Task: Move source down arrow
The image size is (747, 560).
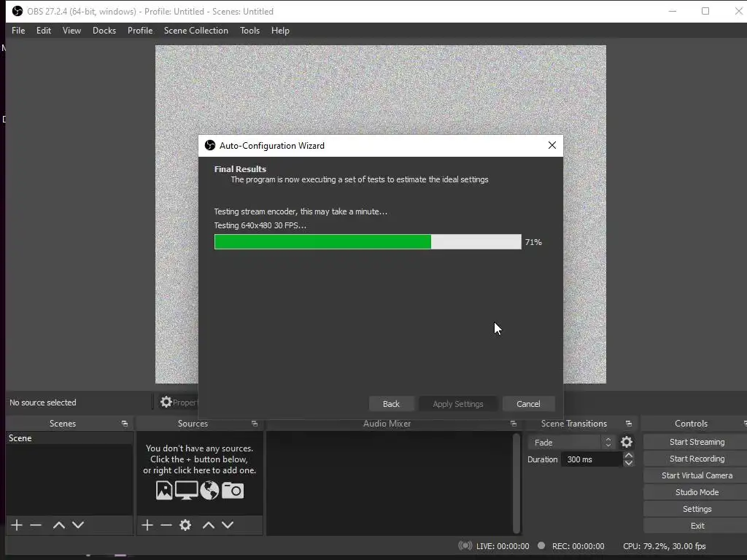Action: [228, 525]
